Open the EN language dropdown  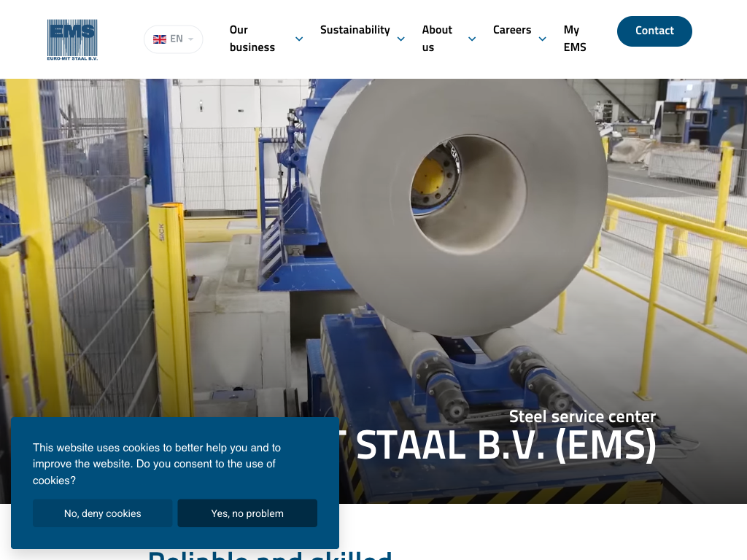tap(174, 39)
